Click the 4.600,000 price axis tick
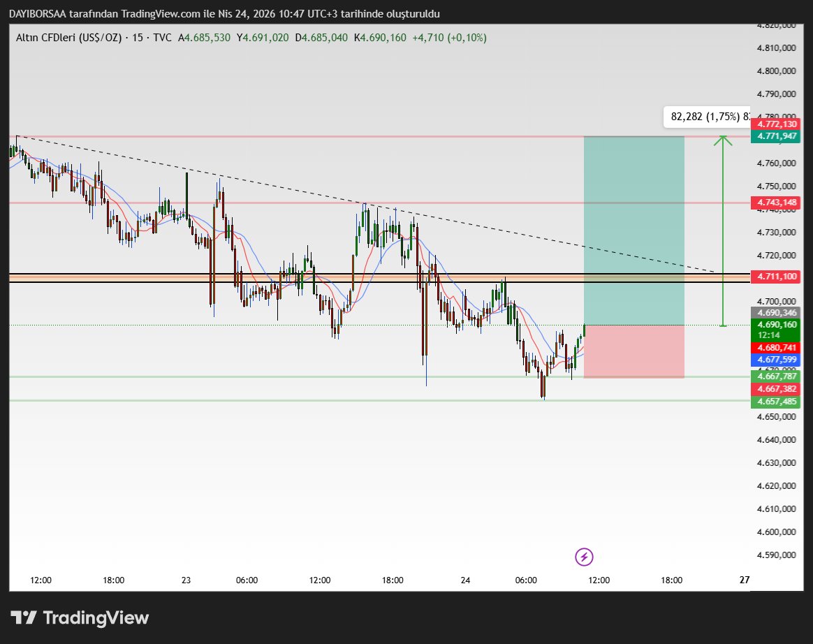813x644 pixels. pyautogui.click(x=776, y=532)
